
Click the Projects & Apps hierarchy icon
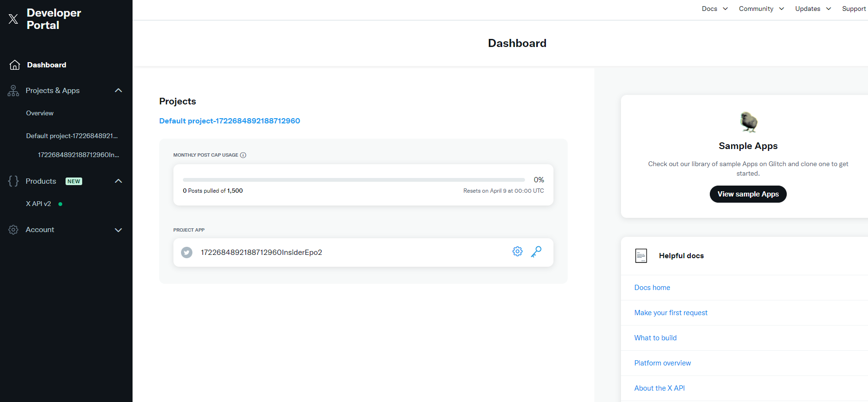pyautogui.click(x=13, y=91)
